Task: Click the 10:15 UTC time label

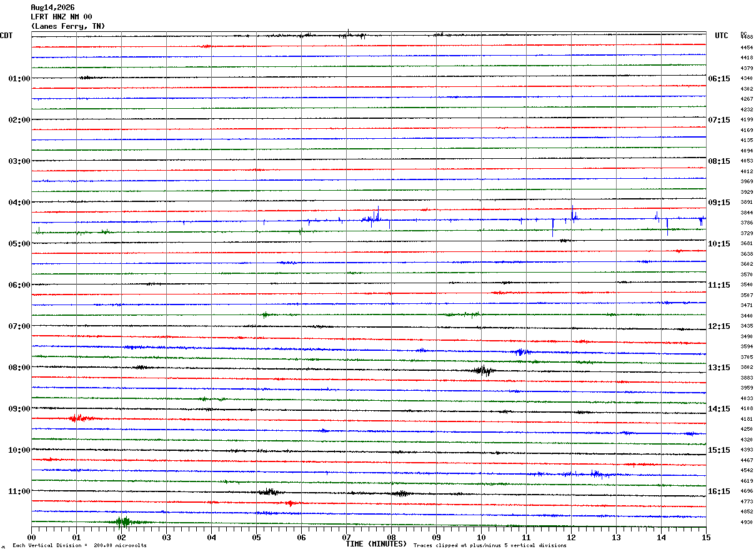Action: pos(719,244)
